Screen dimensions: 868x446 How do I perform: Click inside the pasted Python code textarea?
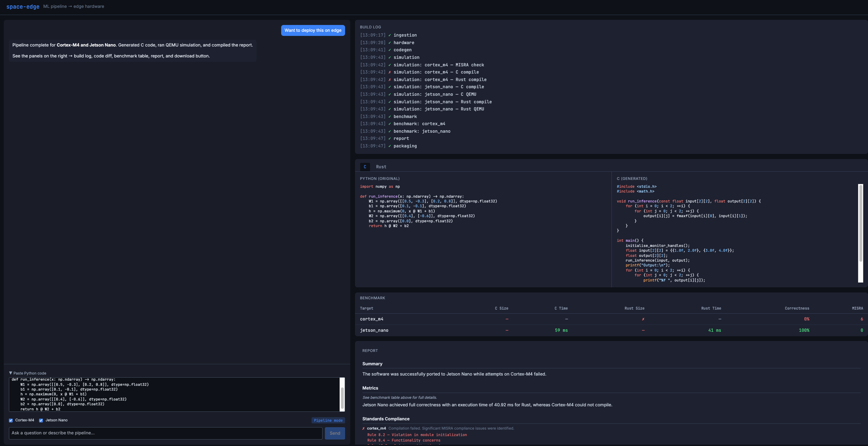[x=174, y=394]
